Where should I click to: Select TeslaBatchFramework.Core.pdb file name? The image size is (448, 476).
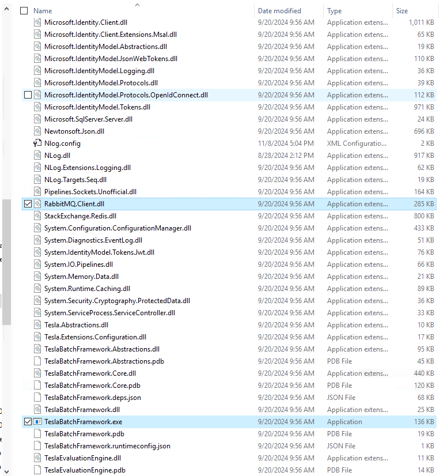point(92,386)
